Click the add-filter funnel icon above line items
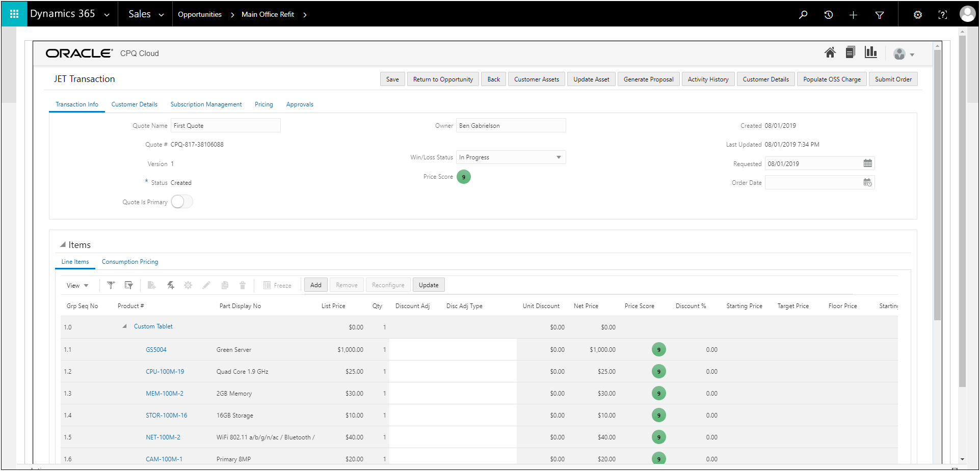This screenshot has width=980, height=471. point(111,285)
